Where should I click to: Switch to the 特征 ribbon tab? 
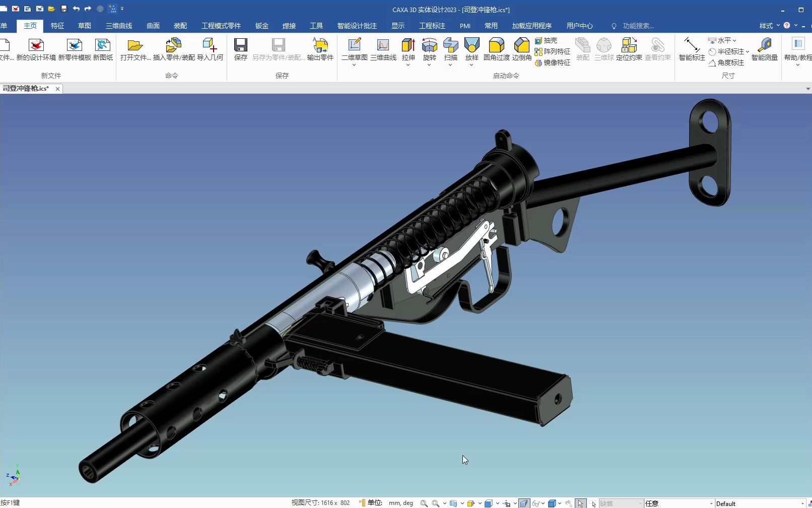57,26
